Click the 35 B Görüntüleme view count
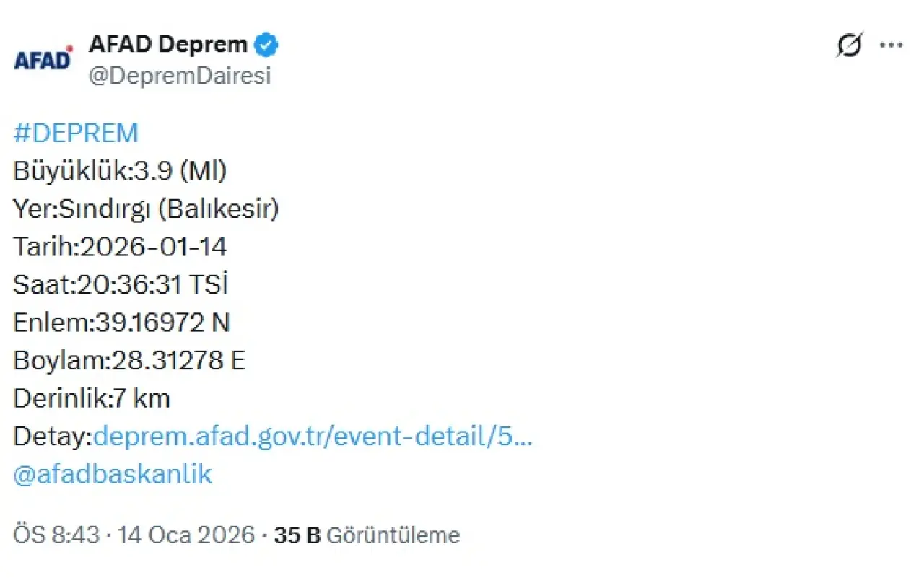Screen dimensions: 924x578 [x=367, y=535]
